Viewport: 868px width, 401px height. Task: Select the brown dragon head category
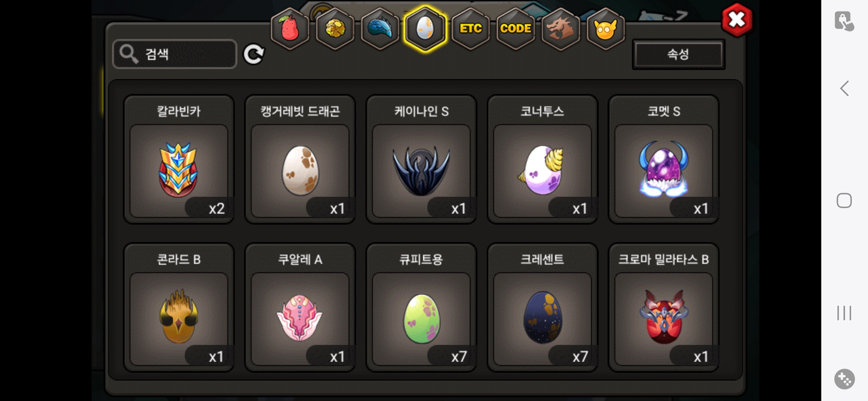click(x=560, y=28)
